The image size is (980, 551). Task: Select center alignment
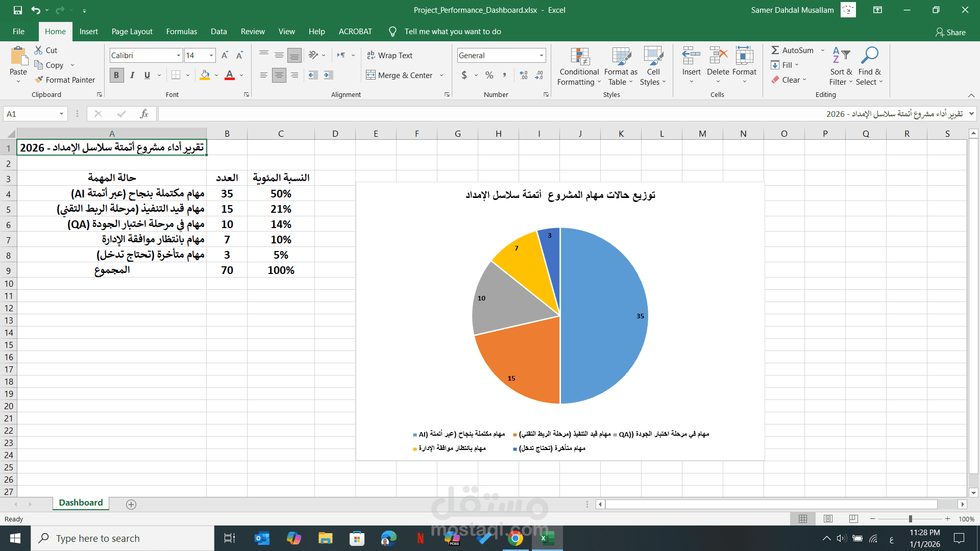pos(279,75)
